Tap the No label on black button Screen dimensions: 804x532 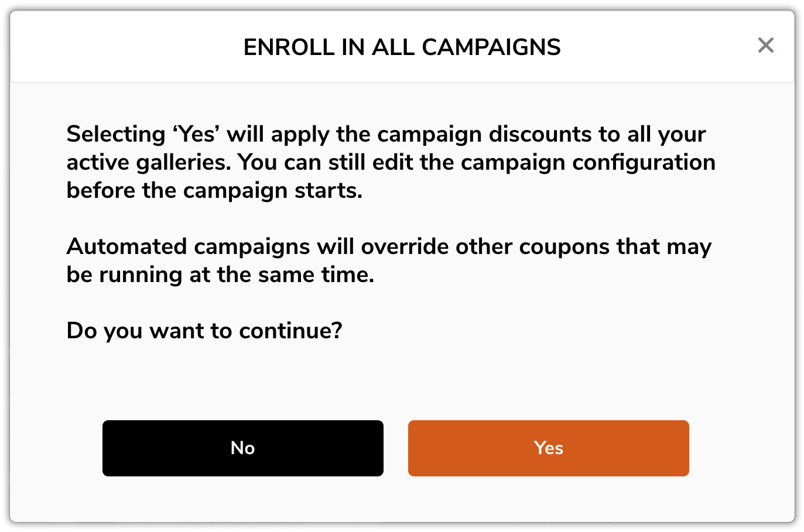pyautogui.click(x=243, y=448)
